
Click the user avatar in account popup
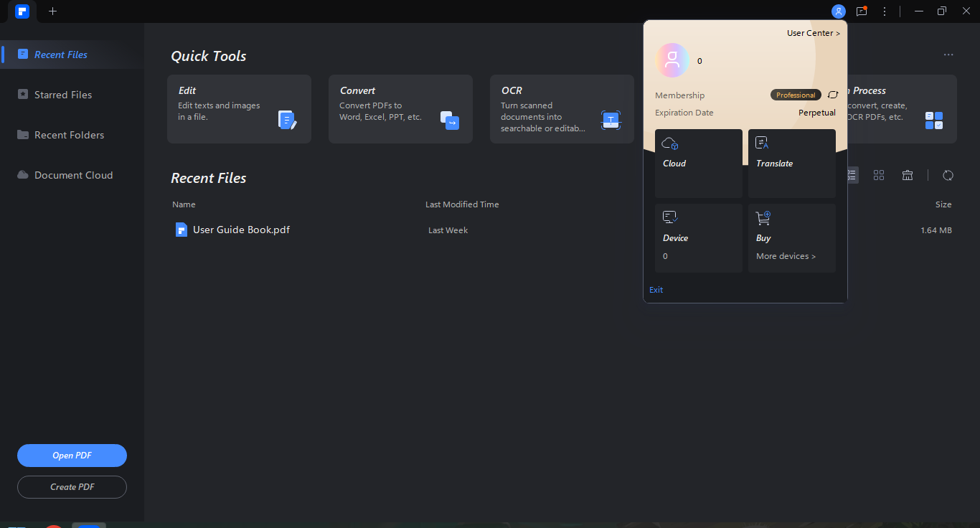click(x=673, y=61)
